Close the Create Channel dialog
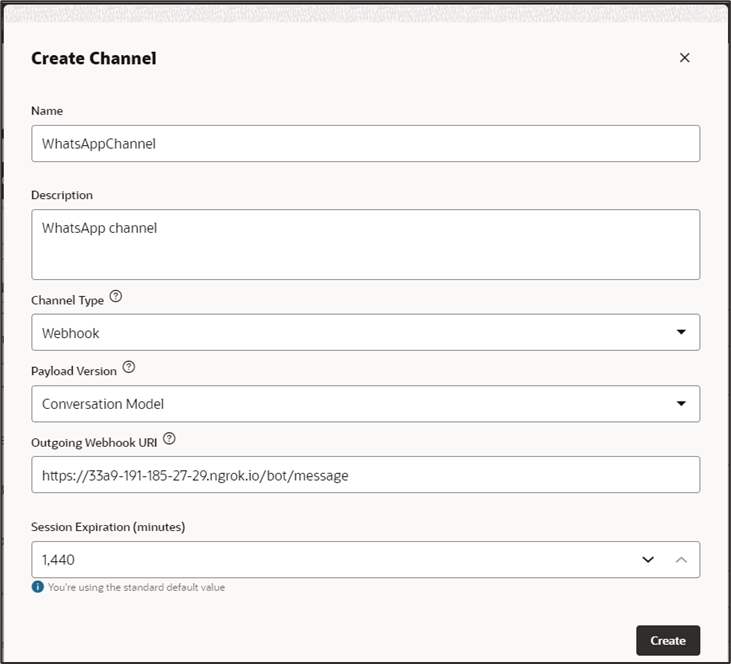Image resolution: width=731 pixels, height=664 pixels. click(684, 58)
